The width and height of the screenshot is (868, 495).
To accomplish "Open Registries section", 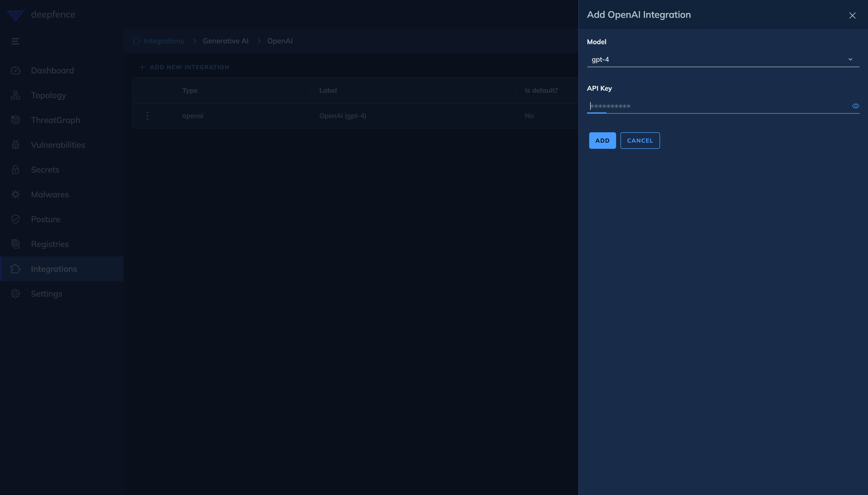I will [x=49, y=244].
